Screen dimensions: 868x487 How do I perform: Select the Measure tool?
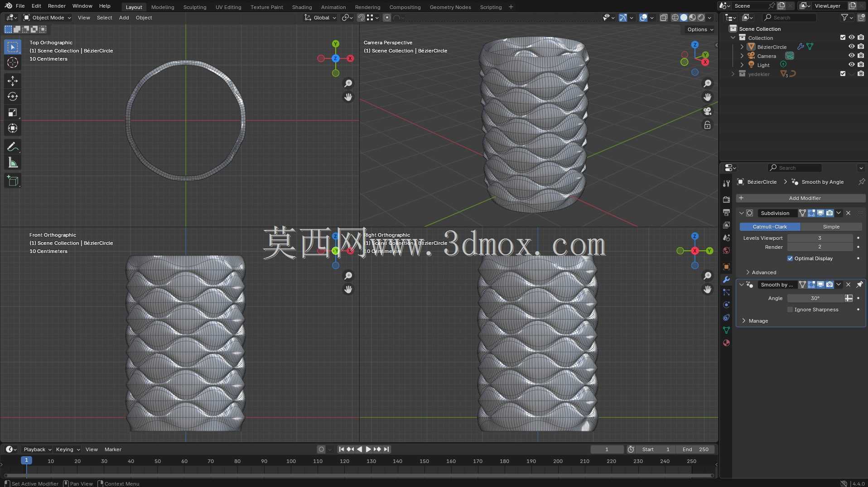click(x=13, y=162)
